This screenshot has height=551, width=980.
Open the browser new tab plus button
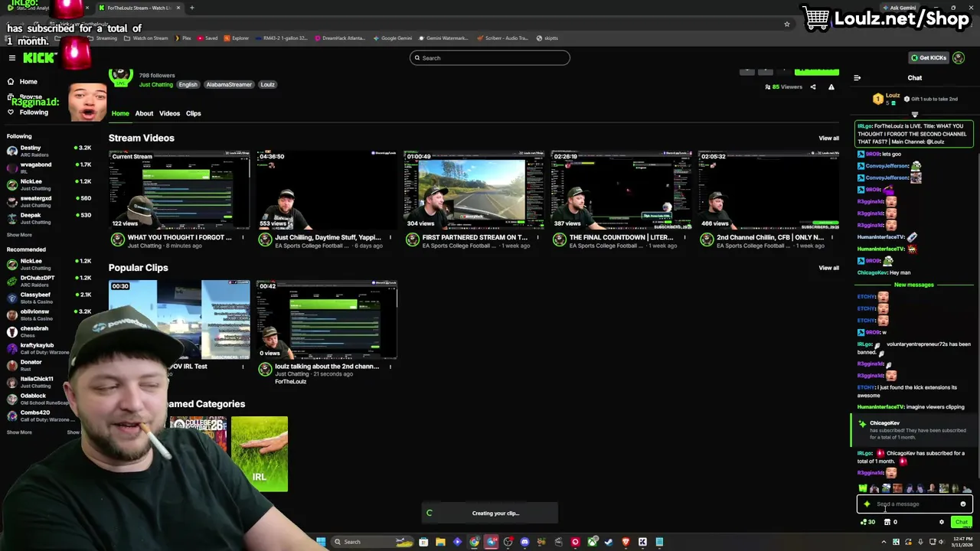[192, 8]
